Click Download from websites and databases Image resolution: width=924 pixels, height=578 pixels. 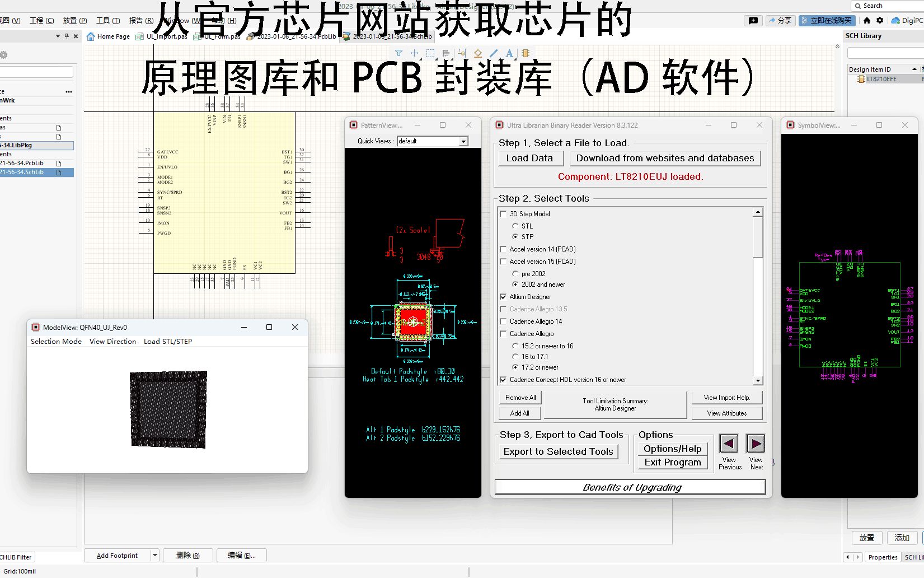point(665,158)
